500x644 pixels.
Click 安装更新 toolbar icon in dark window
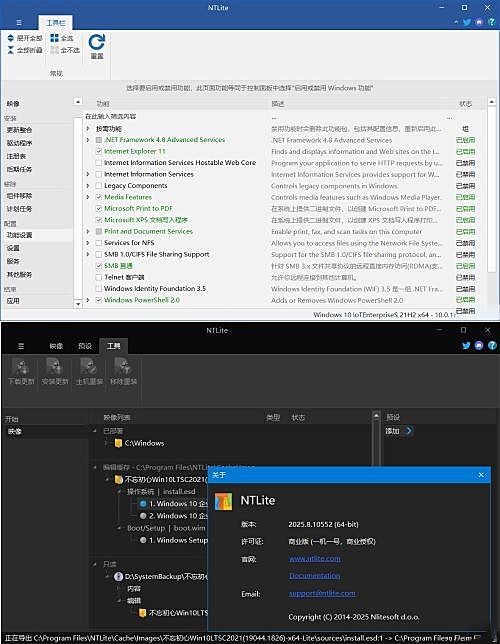(x=54, y=366)
